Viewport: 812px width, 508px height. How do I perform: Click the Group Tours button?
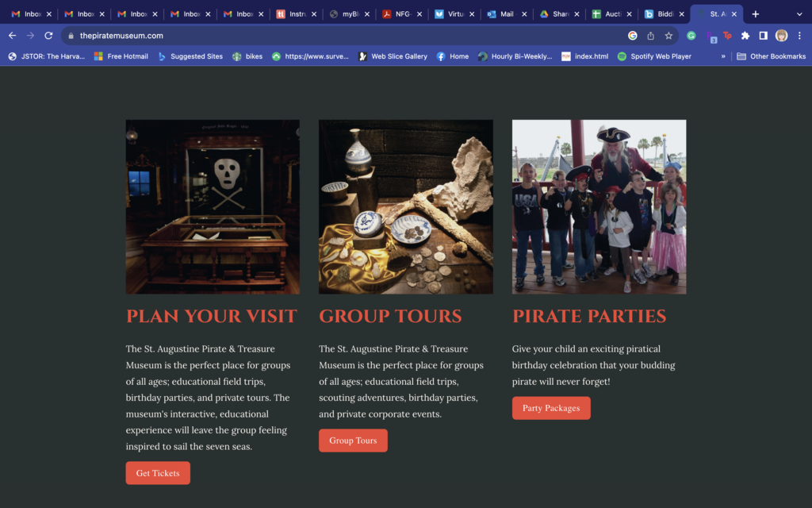point(353,440)
